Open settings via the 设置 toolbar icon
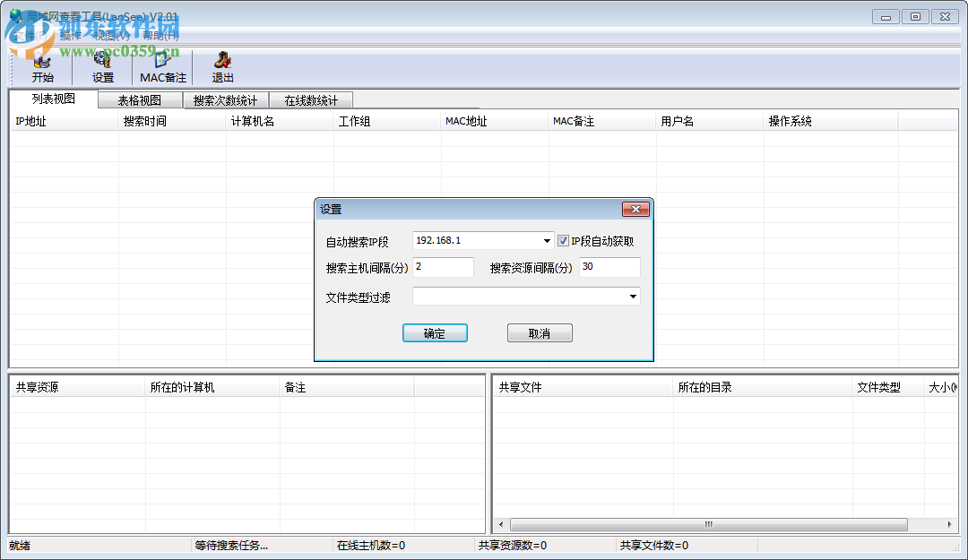The image size is (968, 560). [101, 66]
